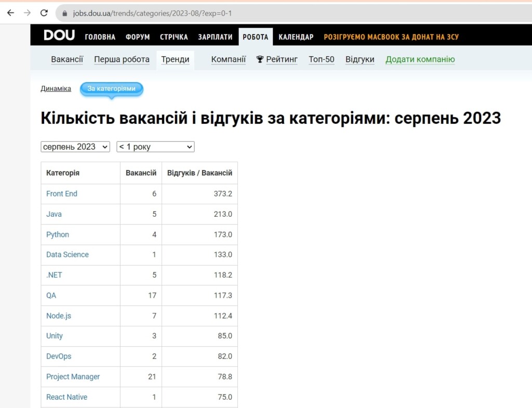532x408 pixels.
Task: Click the MacBook donation promo link
Action: [391, 37]
